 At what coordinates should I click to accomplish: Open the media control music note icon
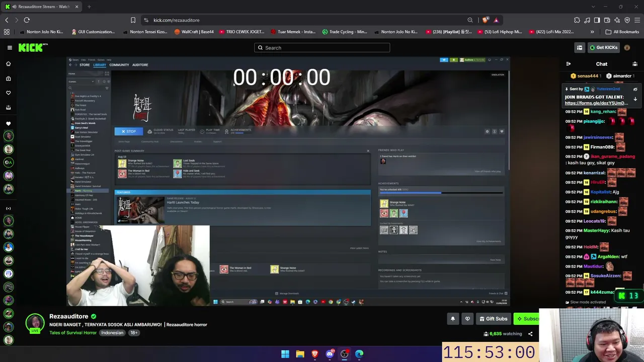click(x=587, y=20)
